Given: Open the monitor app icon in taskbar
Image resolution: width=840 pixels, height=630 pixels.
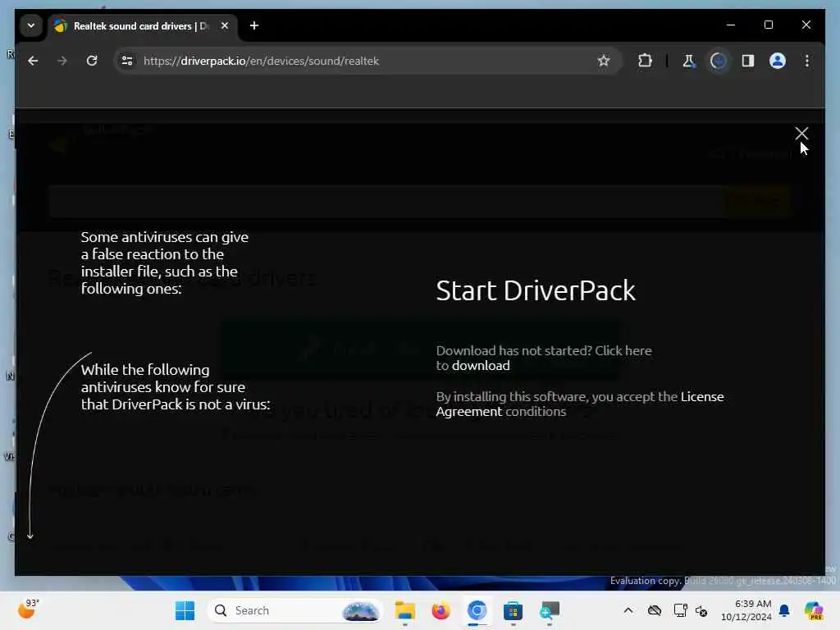Looking at the screenshot, I should pos(549,610).
